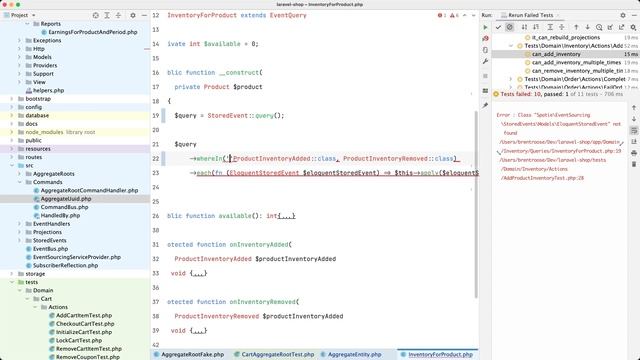
Task: Collapse the tests folder
Action: tap(11, 282)
